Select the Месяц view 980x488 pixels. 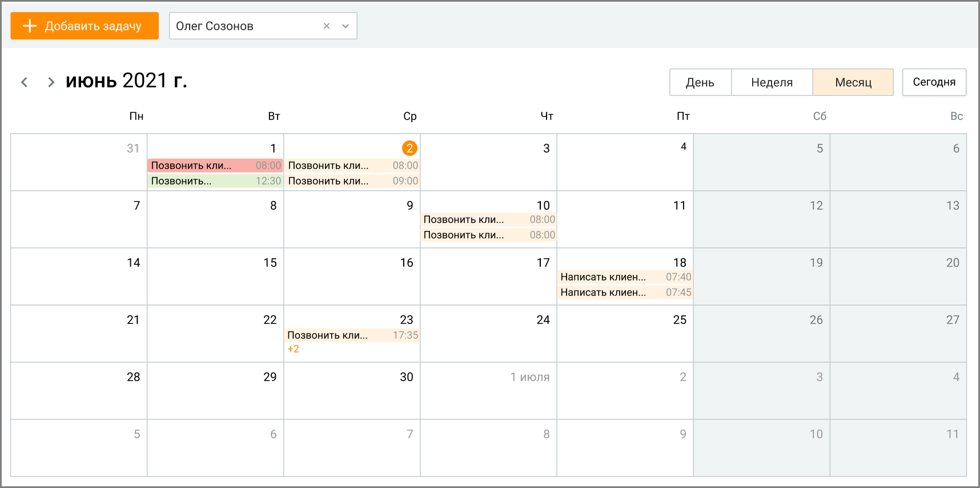tap(853, 82)
